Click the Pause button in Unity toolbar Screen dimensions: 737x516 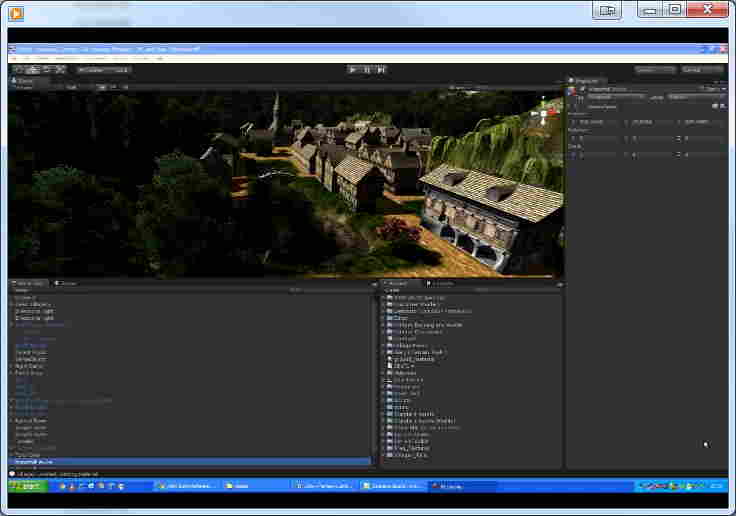coord(367,70)
